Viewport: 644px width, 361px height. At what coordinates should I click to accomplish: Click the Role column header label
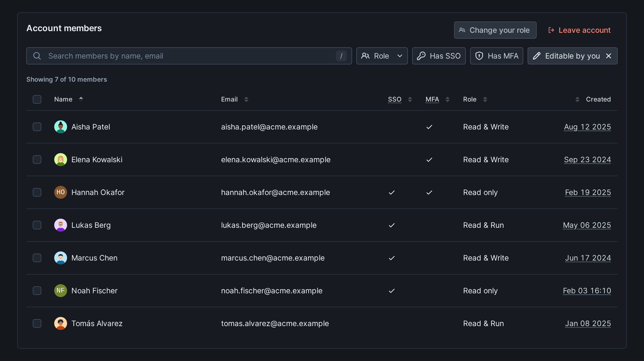(x=470, y=99)
